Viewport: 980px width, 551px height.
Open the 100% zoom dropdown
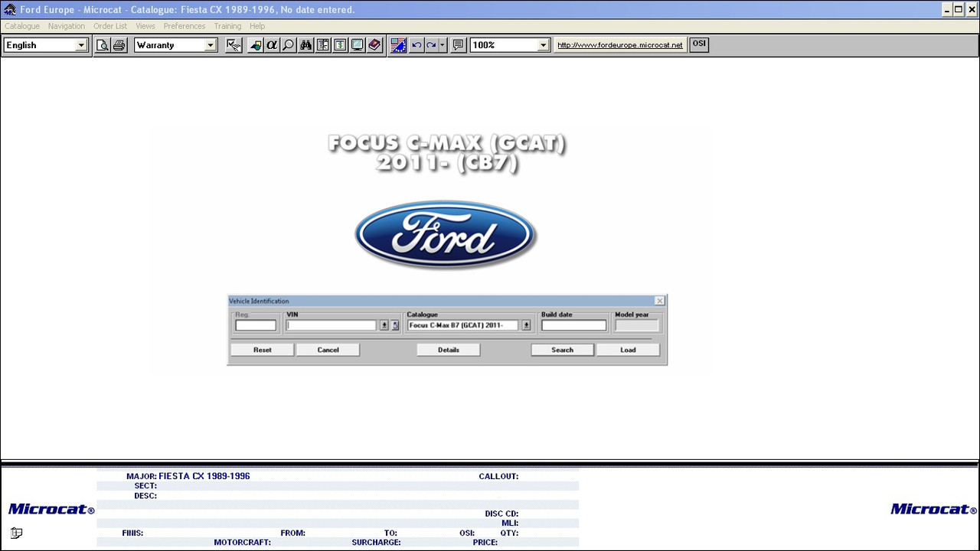coord(543,45)
